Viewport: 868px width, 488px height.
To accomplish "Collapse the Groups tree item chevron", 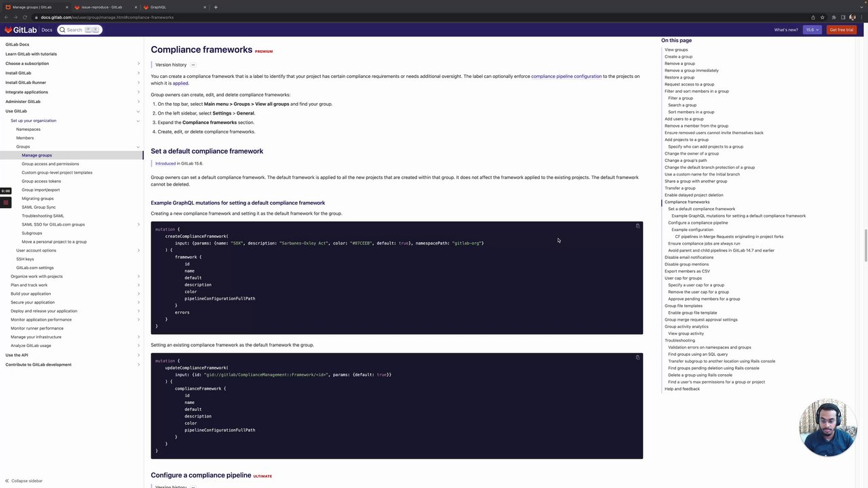I will point(138,146).
